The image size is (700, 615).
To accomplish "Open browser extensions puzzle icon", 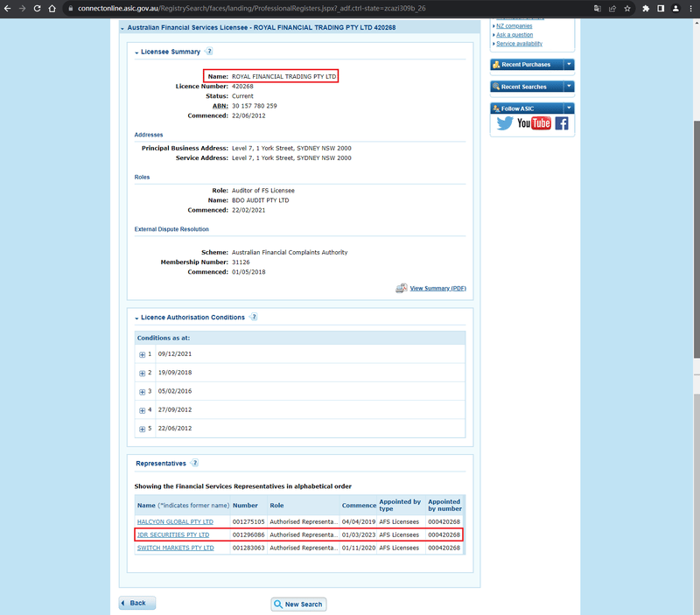I will tap(646, 9).
